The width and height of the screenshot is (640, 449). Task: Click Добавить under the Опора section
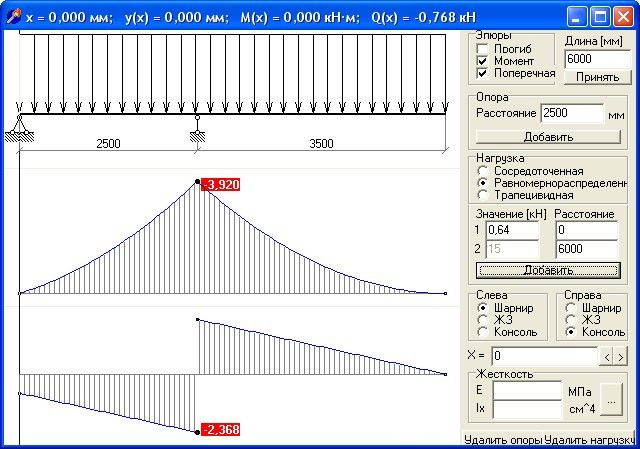point(547,137)
